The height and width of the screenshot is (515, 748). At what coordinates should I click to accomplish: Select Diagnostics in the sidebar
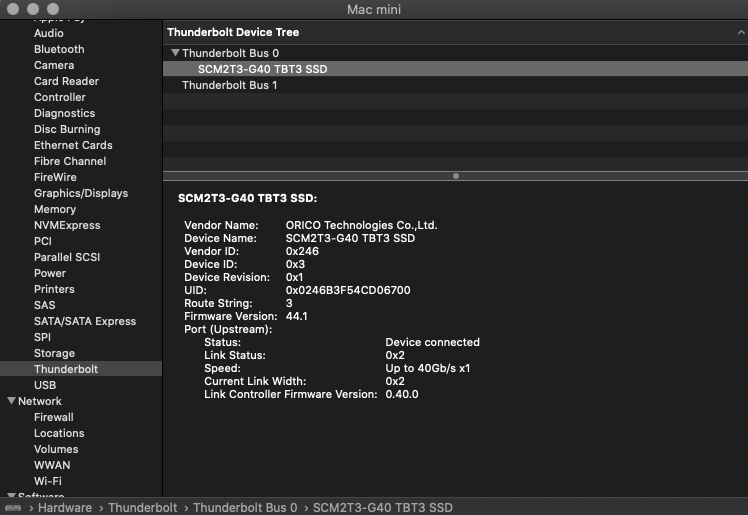click(x=64, y=113)
